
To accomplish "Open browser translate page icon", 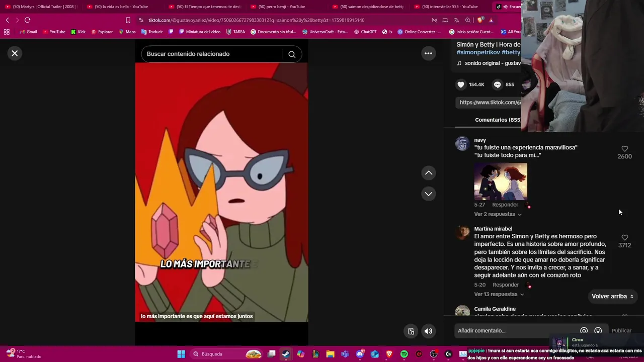I will (x=456, y=20).
